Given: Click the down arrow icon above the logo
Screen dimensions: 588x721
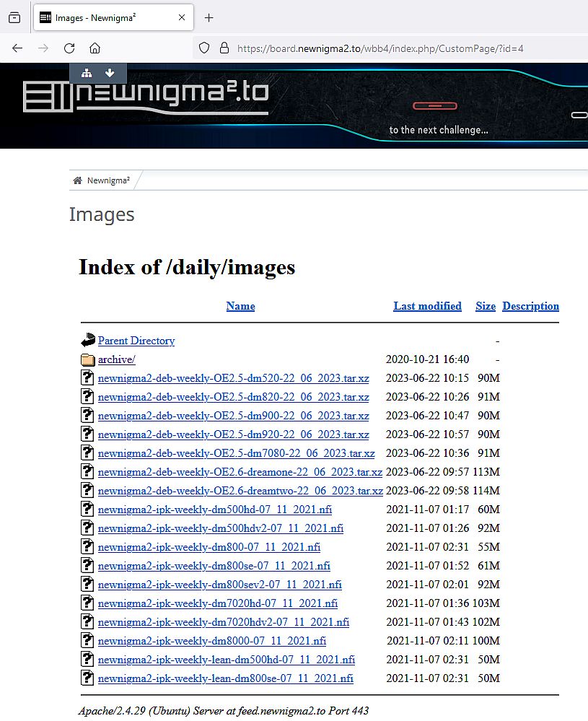Looking at the screenshot, I should (x=110, y=73).
